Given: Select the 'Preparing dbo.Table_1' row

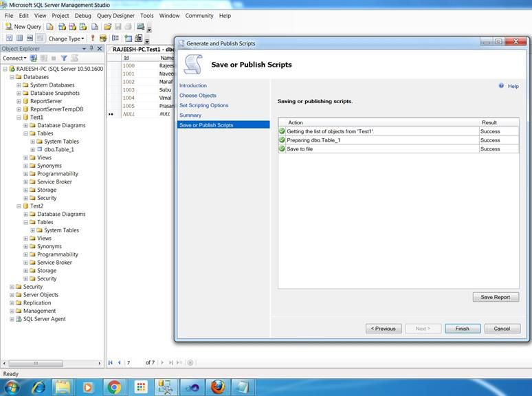Looking at the screenshot, I should (x=399, y=140).
